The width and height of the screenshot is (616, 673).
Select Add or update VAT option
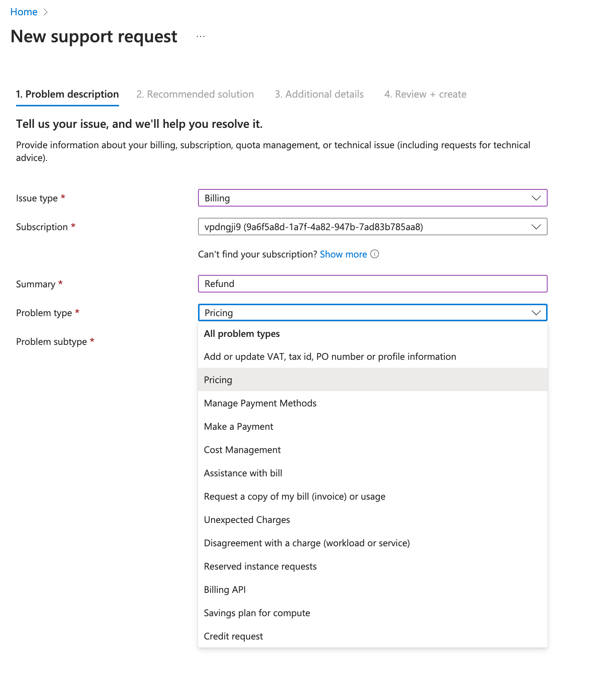point(372,357)
